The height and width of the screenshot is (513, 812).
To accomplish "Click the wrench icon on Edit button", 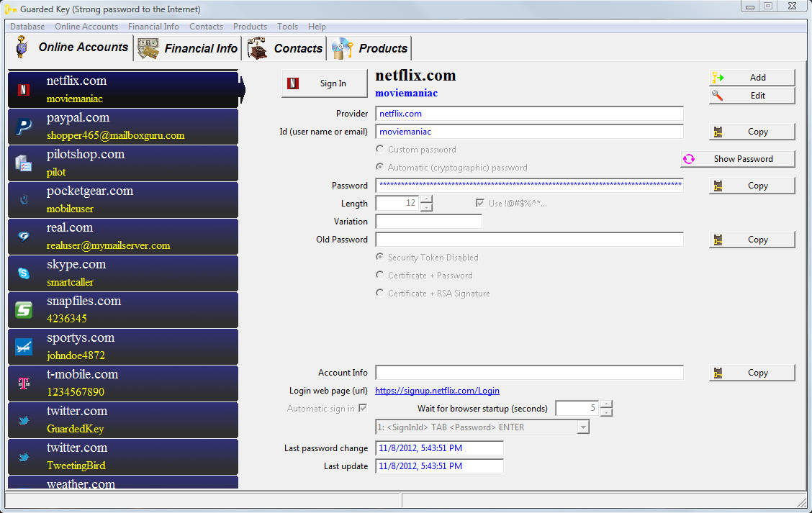I will 717,95.
